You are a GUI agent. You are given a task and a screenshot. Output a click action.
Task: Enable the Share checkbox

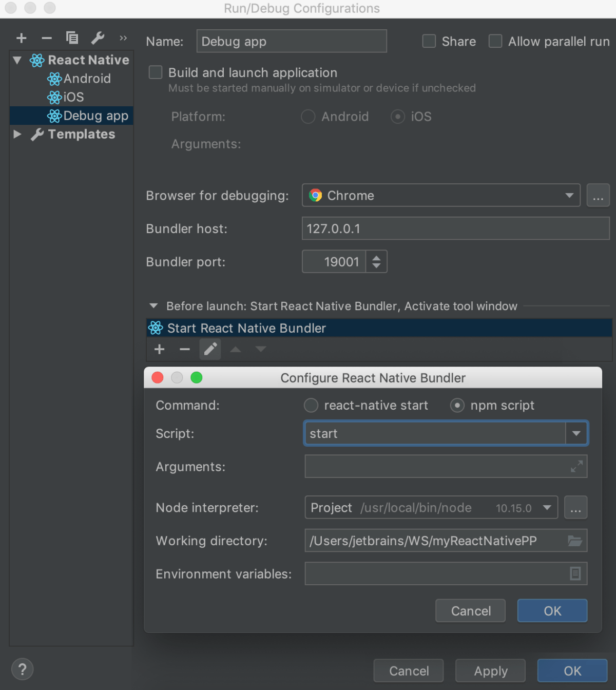(x=429, y=41)
